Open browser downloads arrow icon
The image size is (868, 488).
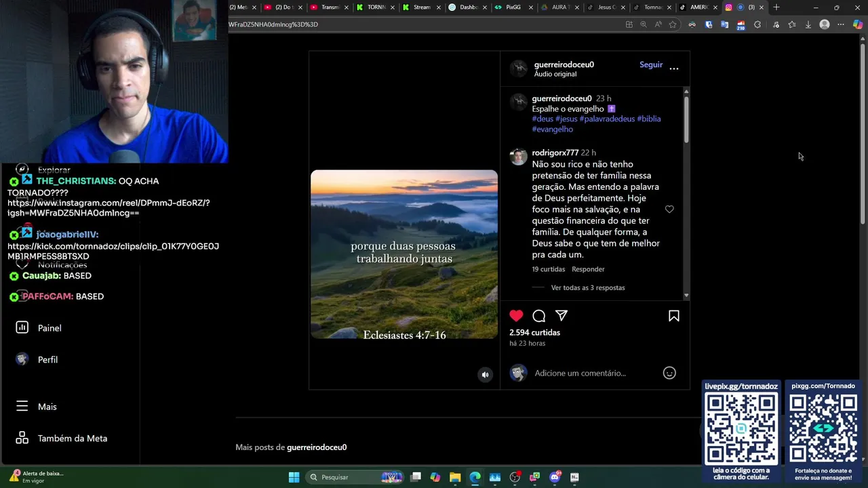click(808, 24)
